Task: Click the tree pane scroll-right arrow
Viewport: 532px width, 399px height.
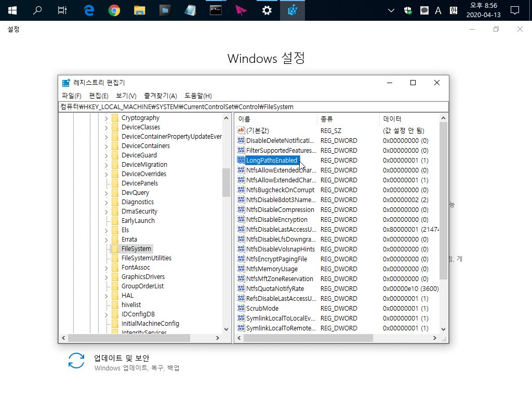Action: (218, 338)
